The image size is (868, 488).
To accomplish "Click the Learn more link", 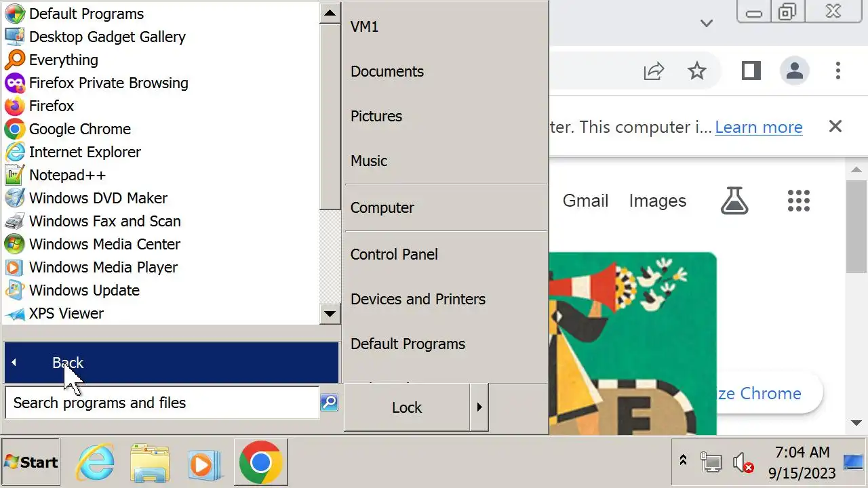I will (x=758, y=127).
